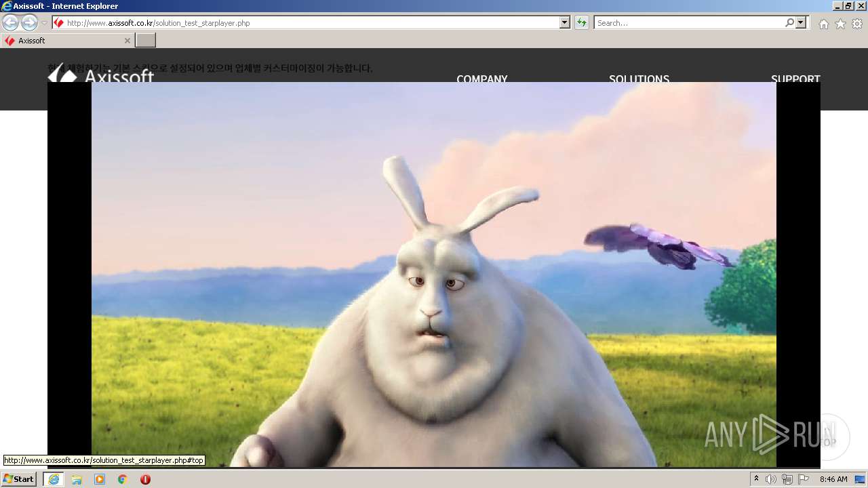Image resolution: width=868 pixels, height=488 pixels.
Task: Click the 8:46 AM clock
Action: pos(833,479)
